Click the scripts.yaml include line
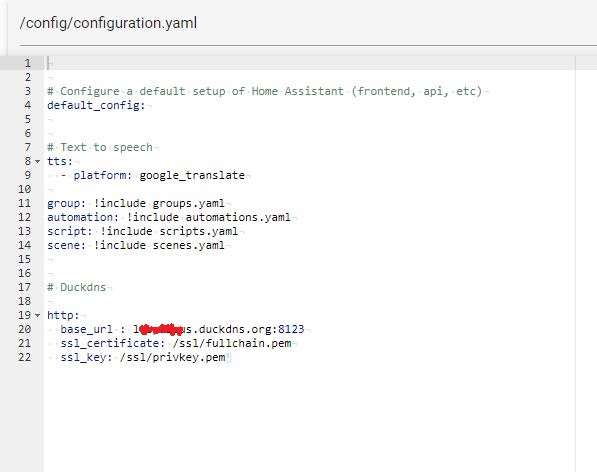Viewport: 597px width, 472px height. point(143,231)
